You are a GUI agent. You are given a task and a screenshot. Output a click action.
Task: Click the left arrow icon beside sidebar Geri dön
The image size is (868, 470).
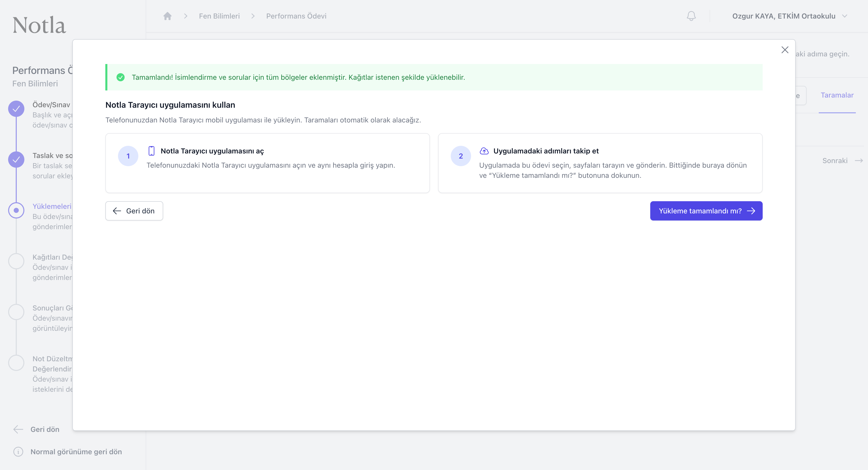pyautogui.click(x=18, y=429)
